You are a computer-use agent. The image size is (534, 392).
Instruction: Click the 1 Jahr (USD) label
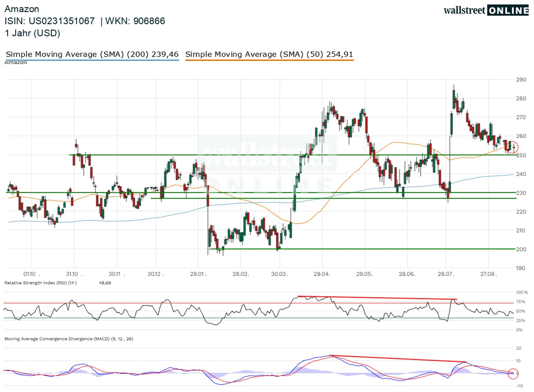click(x=33, y=33)
